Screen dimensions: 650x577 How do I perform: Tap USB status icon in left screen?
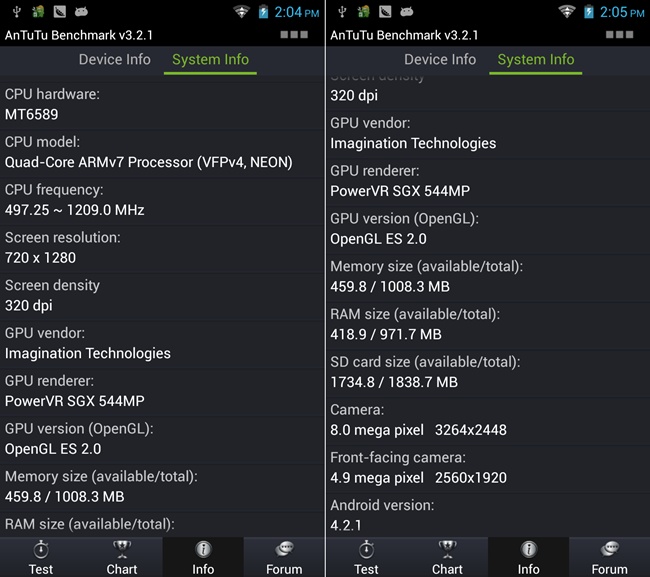coord(17,12)
